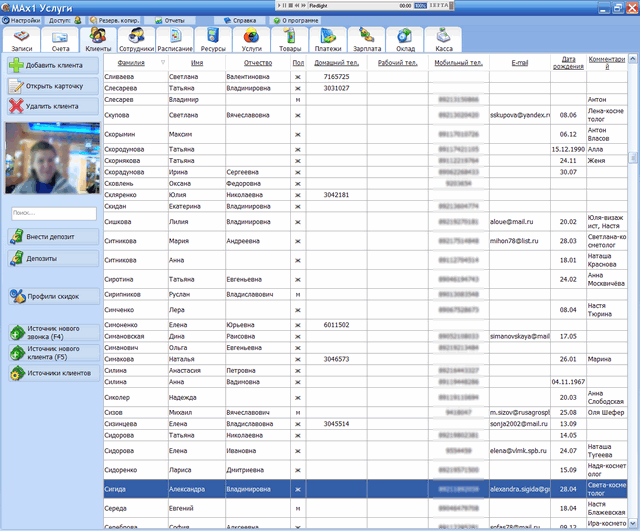Sort by Рабочий тел. column header

click(x=398, y=63)
